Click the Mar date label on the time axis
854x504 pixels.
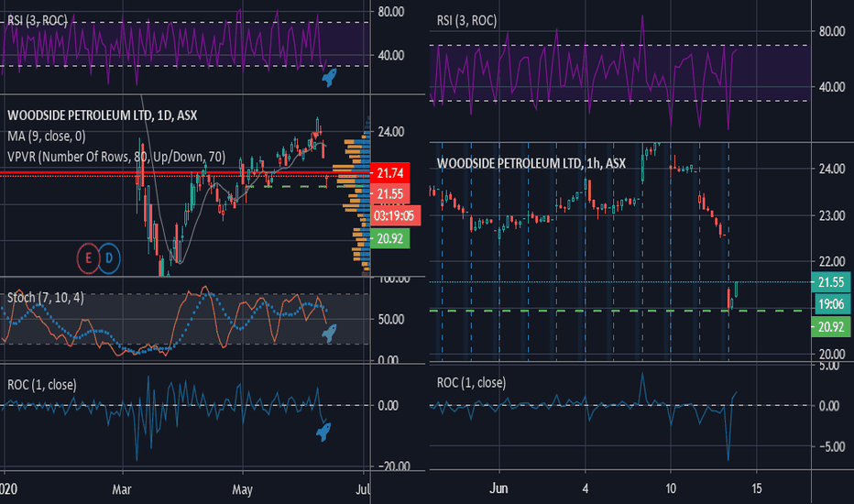pos(122,489)
